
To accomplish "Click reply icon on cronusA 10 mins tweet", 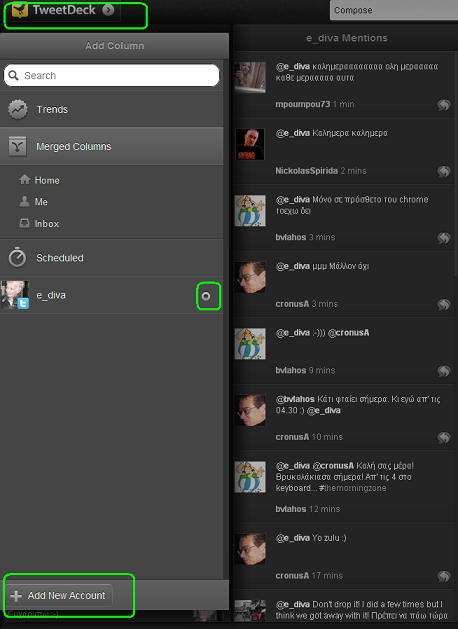I will click(x=444, y=438).
